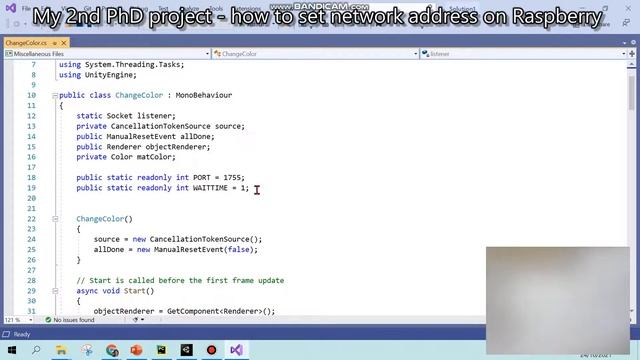Click the Visual Studio logo icon

click(x=11, y=8)
